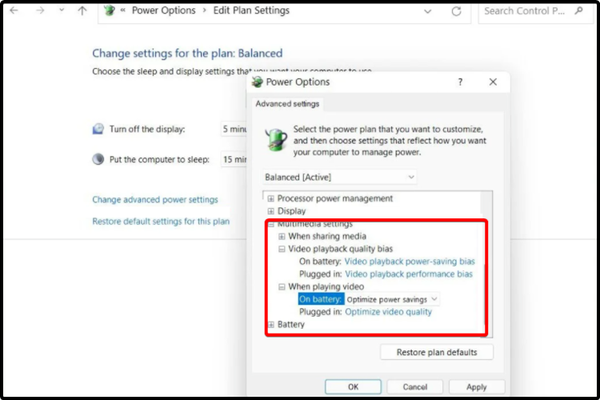Screen dimensions: 600x400
Task: Expand When sharing media node
Action: pos(282,236)
